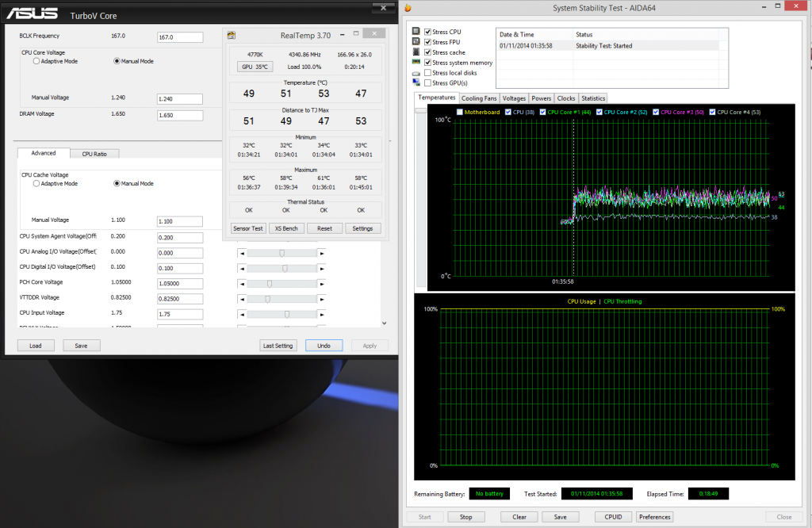Switch to the Voltages tab in AIDA64
812x528 pixels.
tap(514, 98)
